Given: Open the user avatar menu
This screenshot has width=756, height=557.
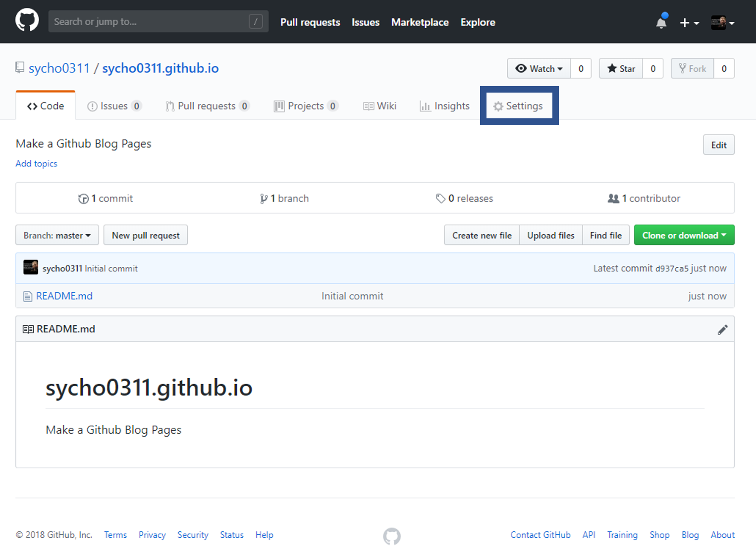Looking at the screenshot, I should point(722,22).
